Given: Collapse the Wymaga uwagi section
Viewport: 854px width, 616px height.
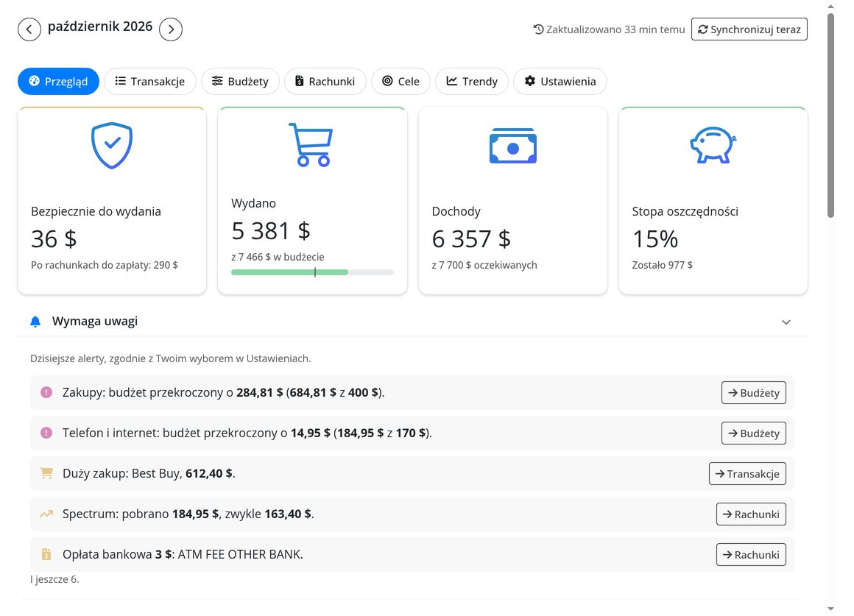Looking at the screenshot, I should click(x=786, y=322).
